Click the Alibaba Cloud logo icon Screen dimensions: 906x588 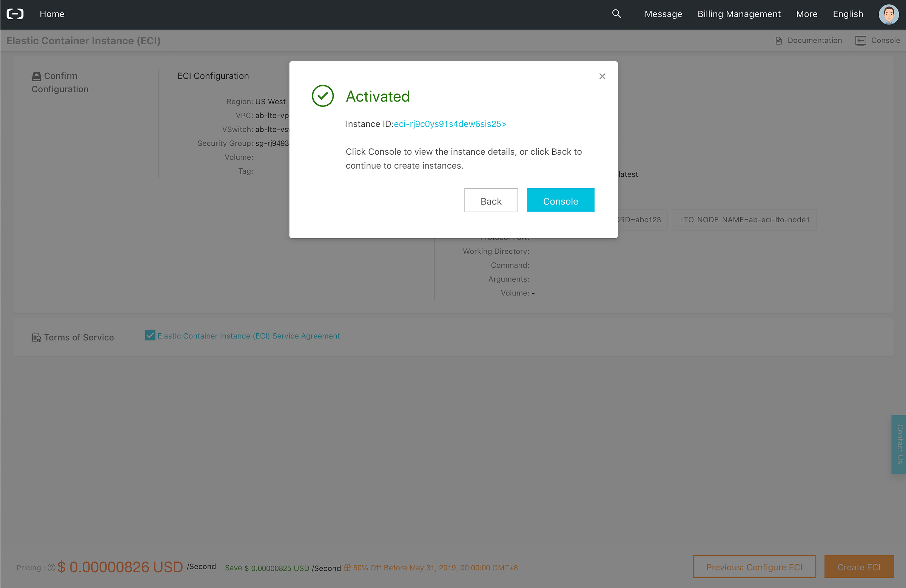click(x=15, y=14)
